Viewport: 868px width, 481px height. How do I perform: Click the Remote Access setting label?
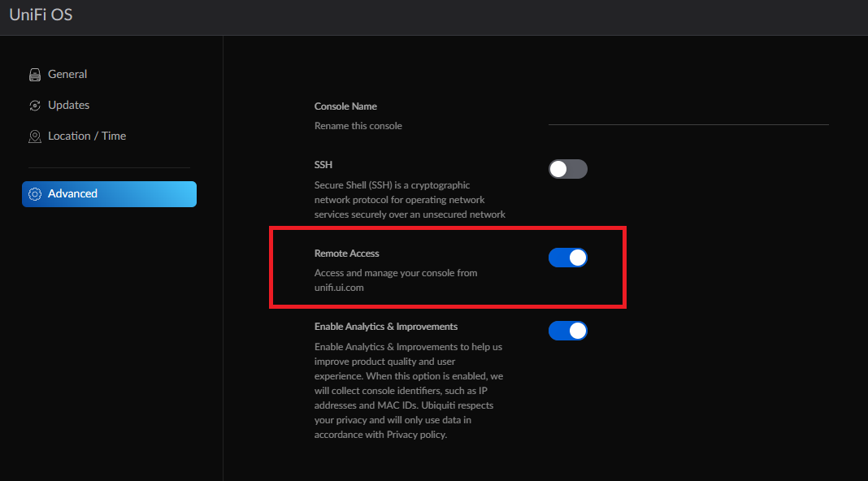[x=346, y=253]
